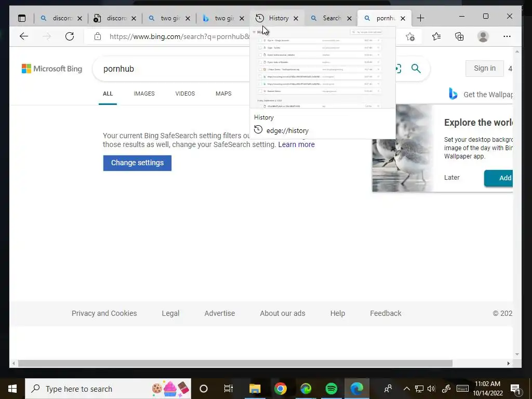Open the Learn more link
Image resolution: width=532 pixels, height=399 pixels.
tap(296, 144)
